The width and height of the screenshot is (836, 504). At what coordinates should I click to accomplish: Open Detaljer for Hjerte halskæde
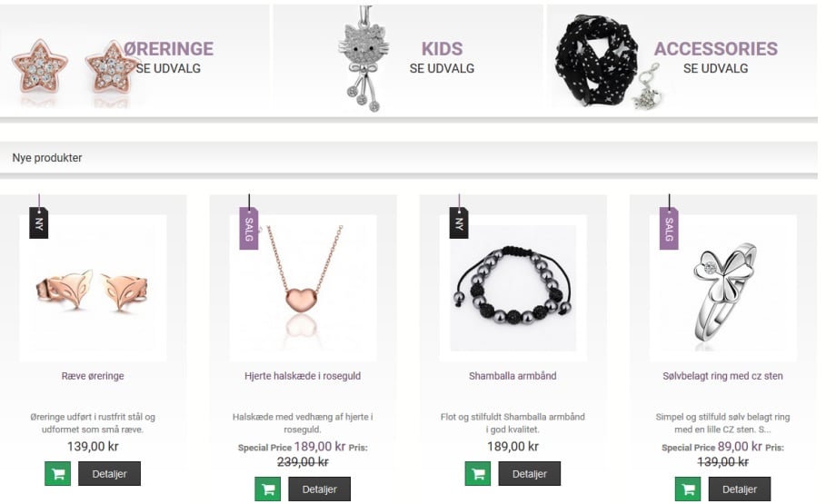319,489
